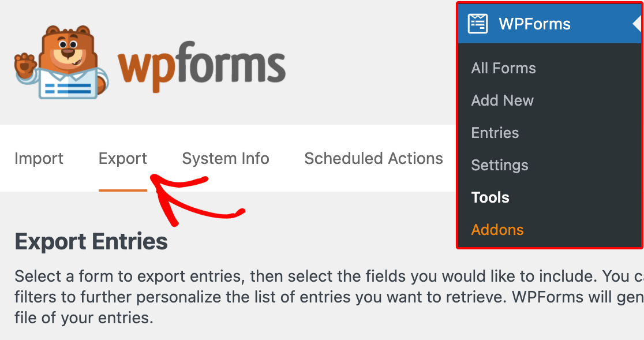Switch to the Import tab
Image resolution: width=644 pixels, height=340 pixels.
[x=39, y=159]
